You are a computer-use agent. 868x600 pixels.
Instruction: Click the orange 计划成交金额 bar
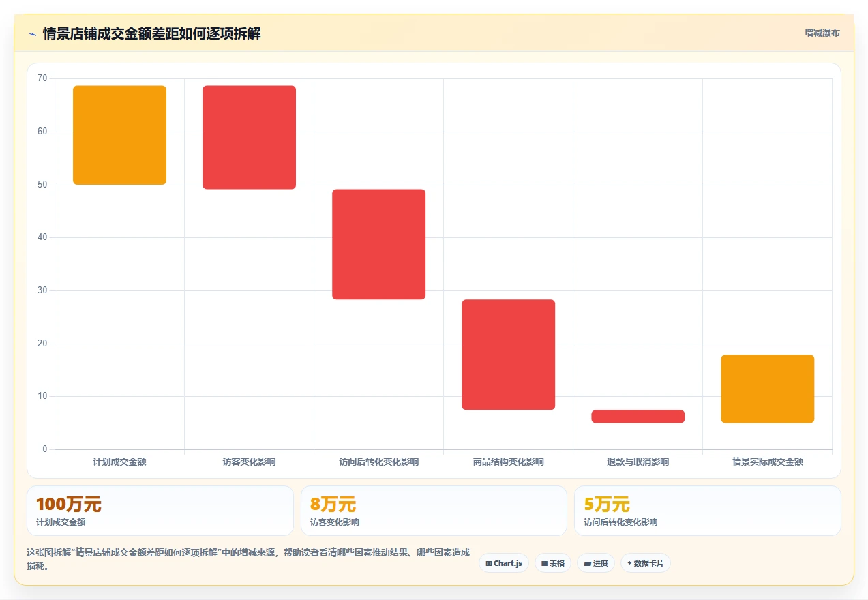[x=119, y=135]
